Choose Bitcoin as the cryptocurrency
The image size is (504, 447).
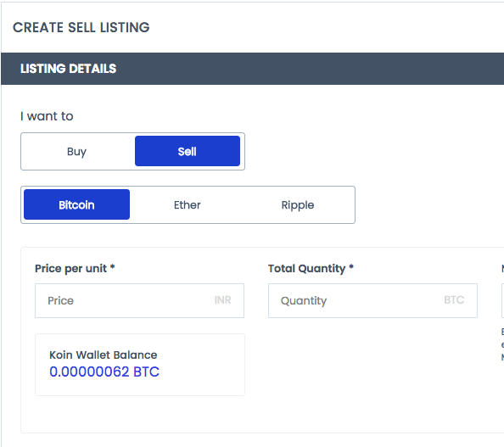[77, 204]
